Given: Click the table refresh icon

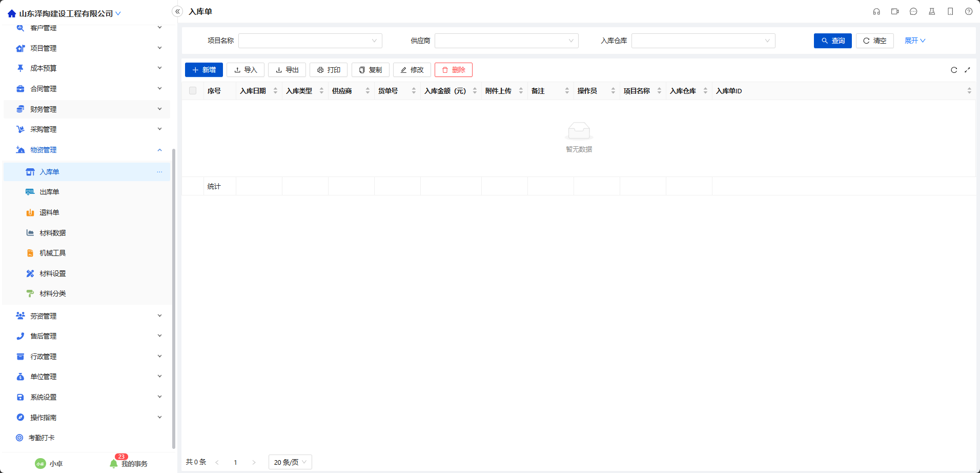Looking at the screenshot, I should click(x=954, y=70).
